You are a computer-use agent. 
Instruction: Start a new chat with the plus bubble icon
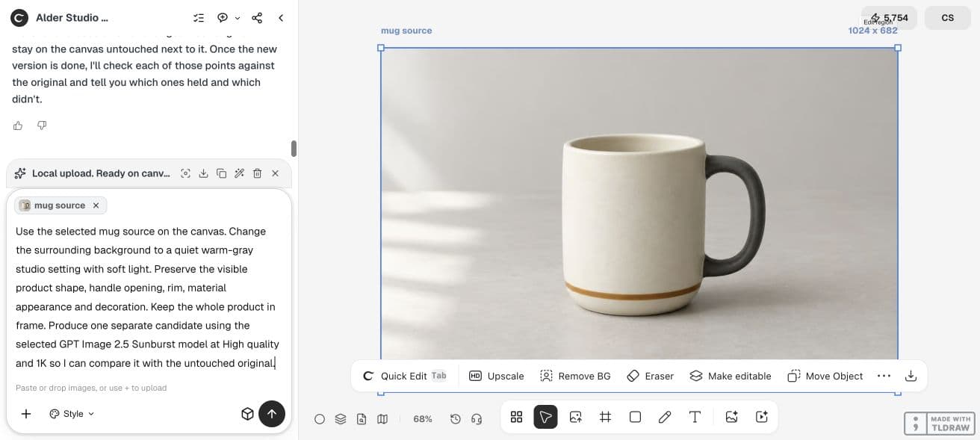[223, 18]
